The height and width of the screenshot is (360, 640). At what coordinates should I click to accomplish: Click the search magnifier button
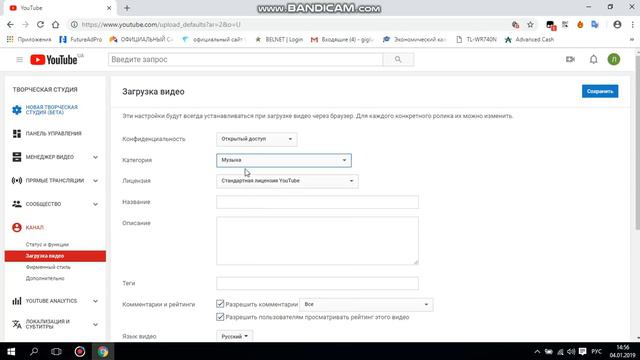(x=398, y=60)
